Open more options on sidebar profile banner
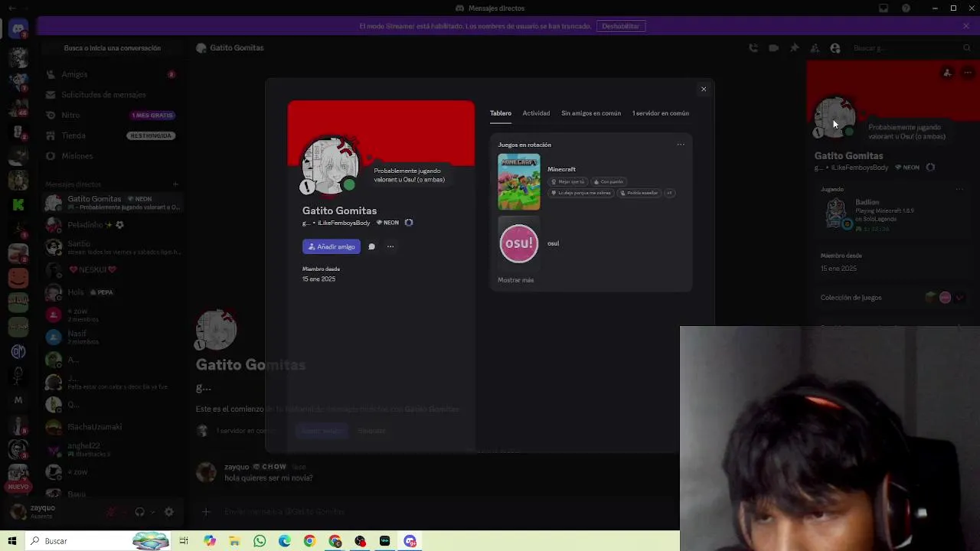Screen dimensions: 980x551 pyautogui.click(x=968, y=73)
